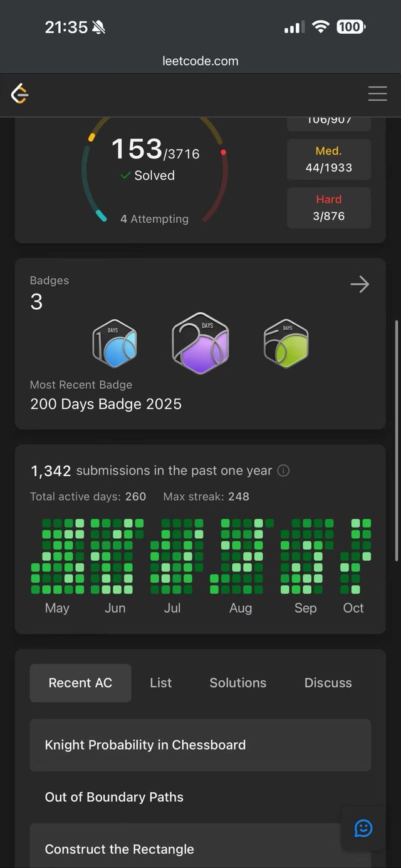Switch to the Solutions tab
The image size is (401, 868).
click(x=238, y=683)
